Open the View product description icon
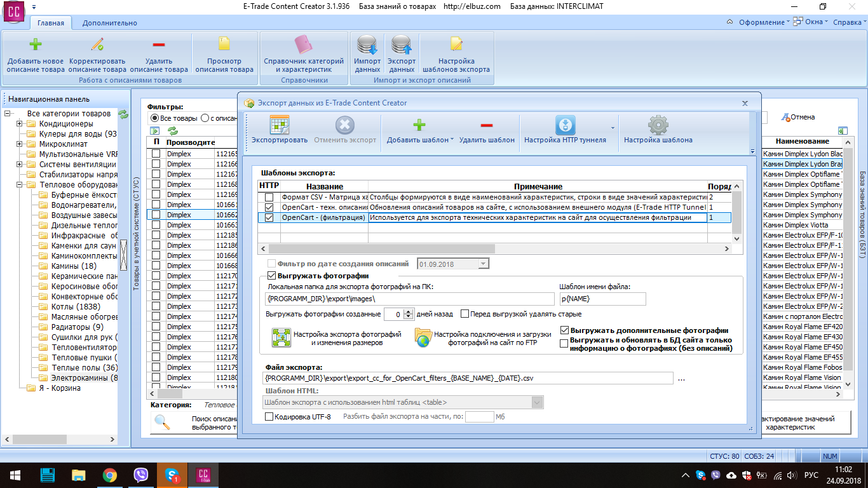The width and height of the screenshot is (868, 488). [224, 44]
